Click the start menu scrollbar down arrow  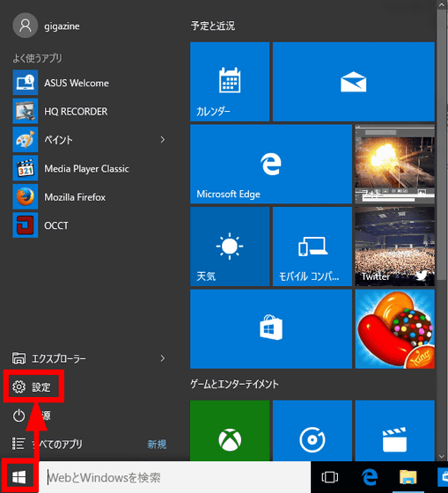pyautogui.click(x=441, y=457)
